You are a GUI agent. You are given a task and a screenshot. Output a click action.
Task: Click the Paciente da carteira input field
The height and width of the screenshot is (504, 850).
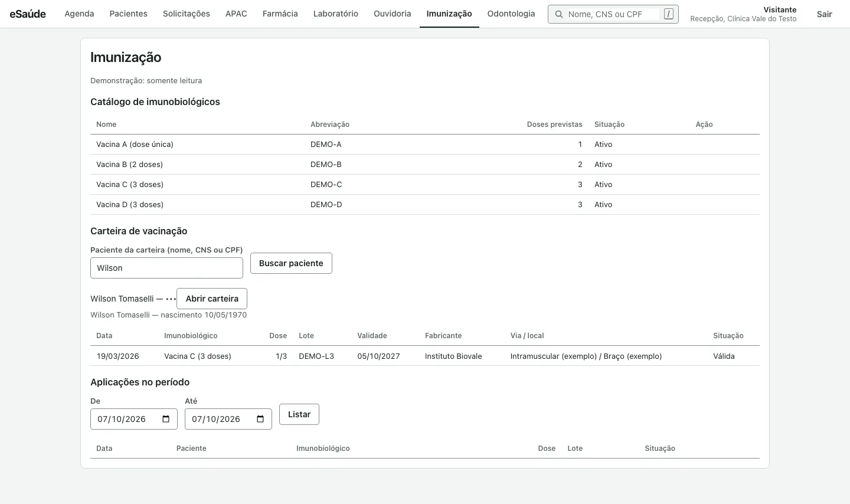[x=166, y=268]
